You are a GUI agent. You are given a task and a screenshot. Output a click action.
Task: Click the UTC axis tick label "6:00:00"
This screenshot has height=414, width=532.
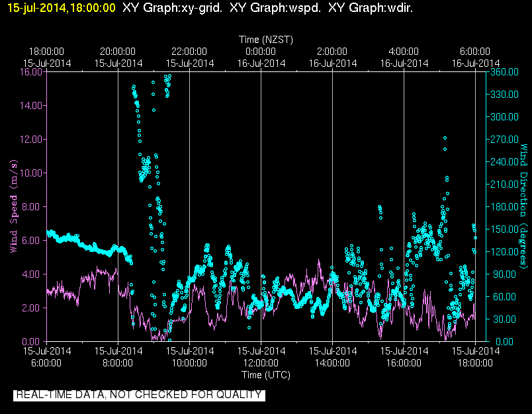click(x=46, y=363)
